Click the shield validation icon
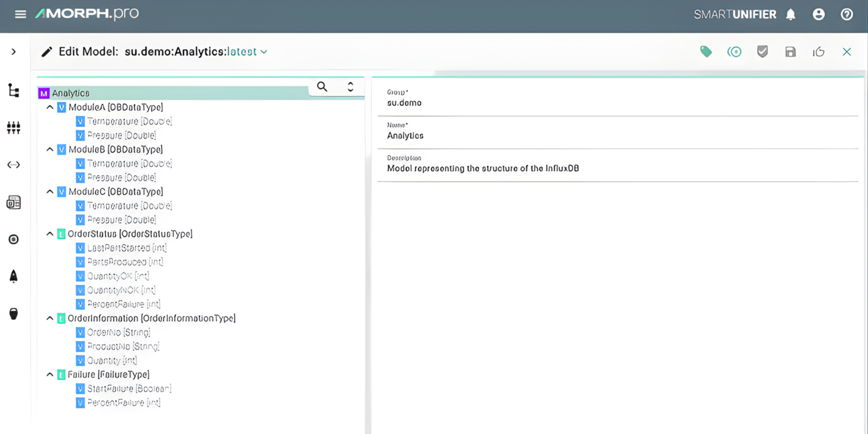868x434 pixels. click(762, 52)
